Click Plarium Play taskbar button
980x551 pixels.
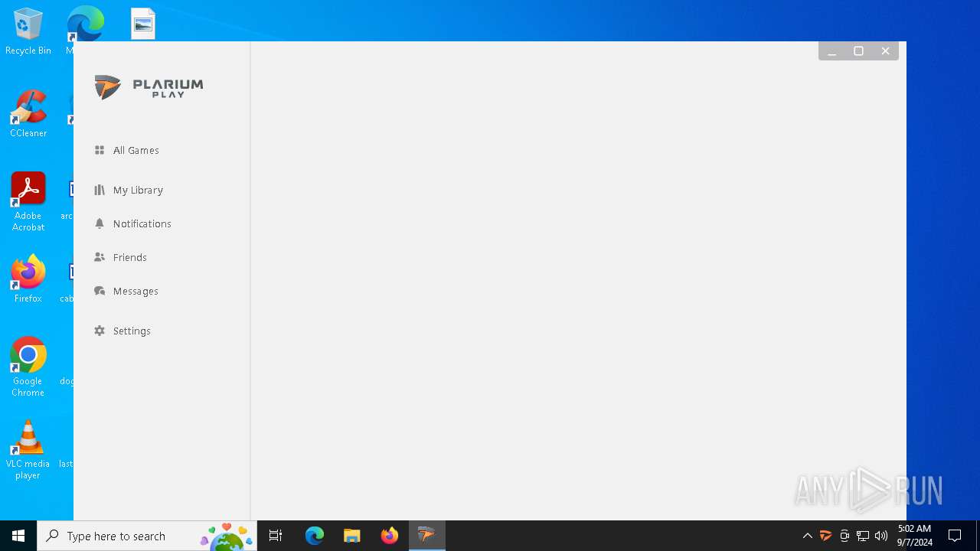pyautogui.click(x=427, y=536)
